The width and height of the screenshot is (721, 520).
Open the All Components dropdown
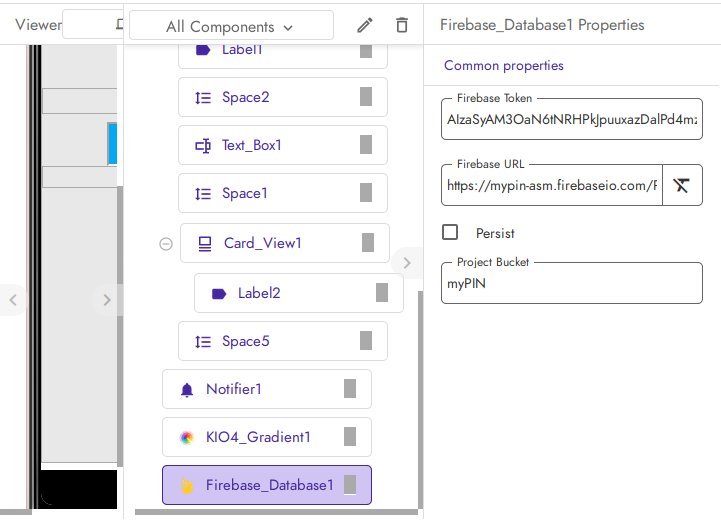pyautogui.click(x=231, y=27)
